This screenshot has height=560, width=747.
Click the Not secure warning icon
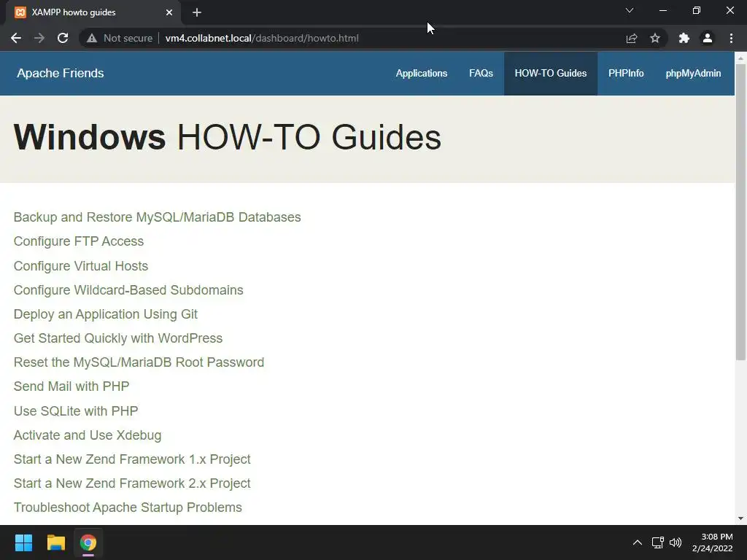pyautogui.click(x=92, y=38)
